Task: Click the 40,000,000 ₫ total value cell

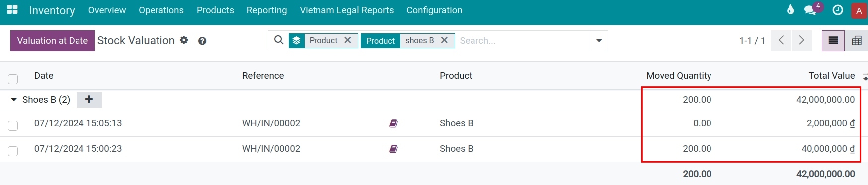Action: pos(828,149)
